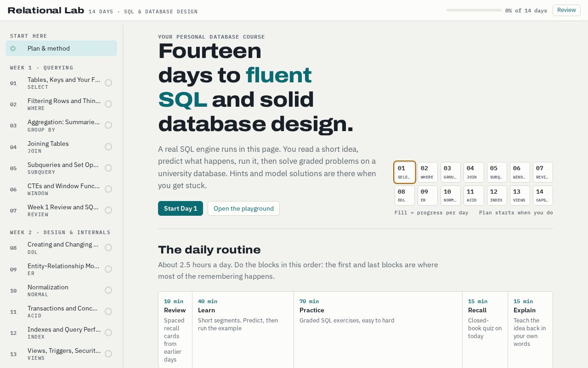The height and width of the screenshot is (368, 588).
Task: Open Day 01 Tables, Keys lesson
Action: point(61,83)
